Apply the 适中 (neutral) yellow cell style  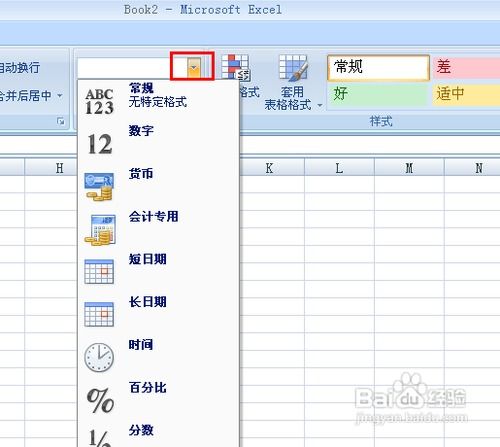pos(466,94)
